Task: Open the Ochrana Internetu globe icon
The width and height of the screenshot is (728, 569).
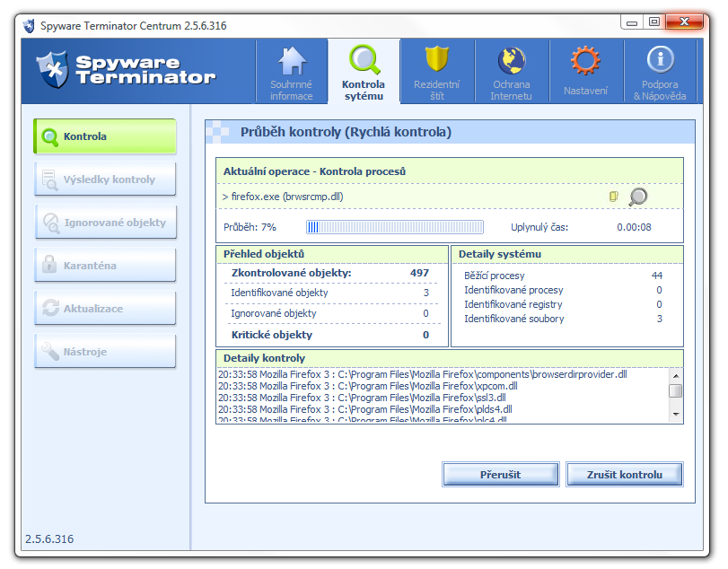Action: [x=512, y=60]
